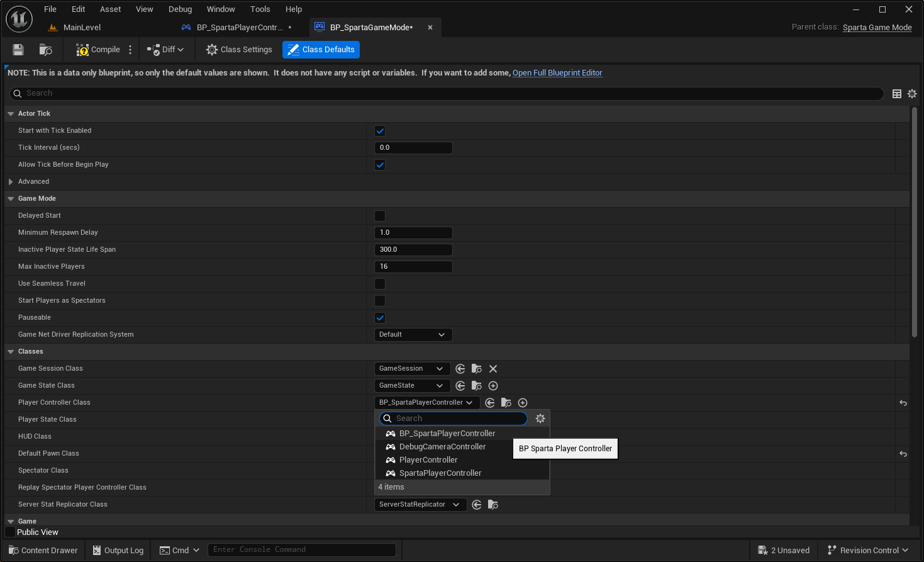This screenshot has height=562, width=924.
Task: Click Open Full Blueprint Editor link
Action: pos(557,73)
